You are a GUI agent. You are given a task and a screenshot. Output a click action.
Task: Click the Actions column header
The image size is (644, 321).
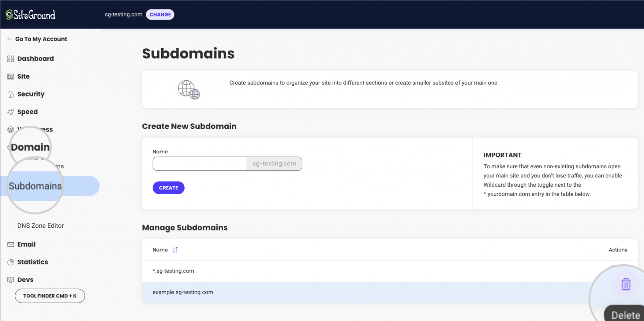618,250
